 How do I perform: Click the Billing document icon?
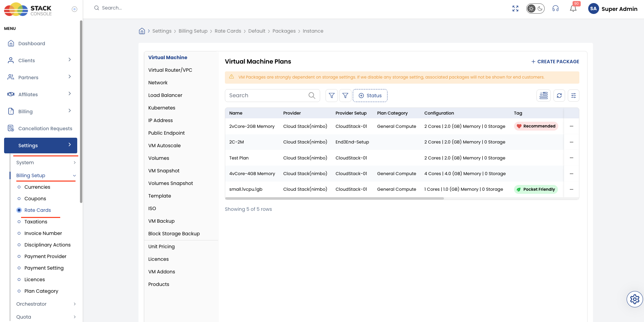point(11,111)
